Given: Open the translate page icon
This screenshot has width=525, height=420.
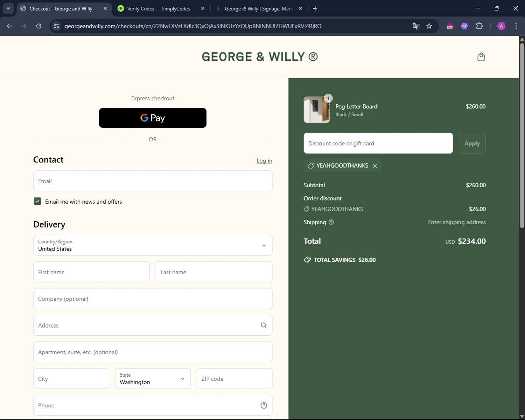Looking at the screenshot, I should (x=416, y=26).
